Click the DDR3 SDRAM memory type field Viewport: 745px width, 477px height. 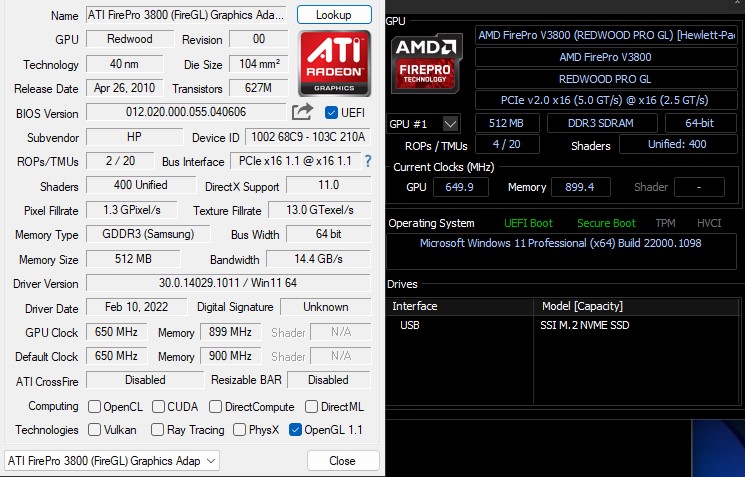pos(602,124)
